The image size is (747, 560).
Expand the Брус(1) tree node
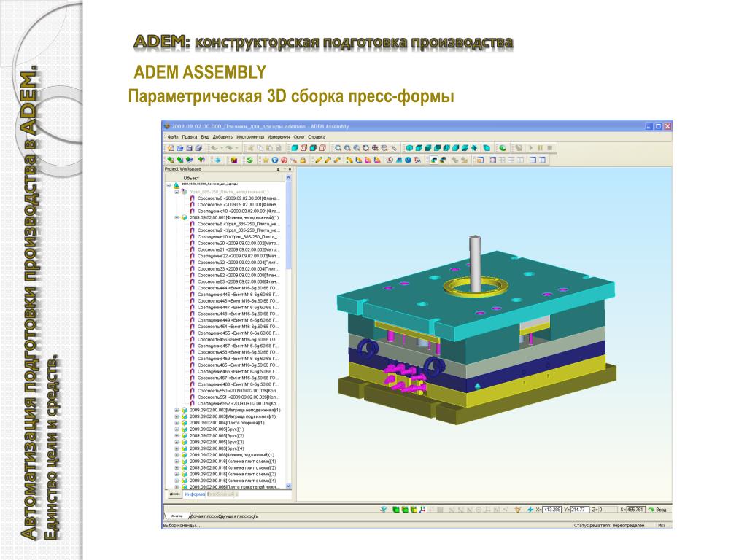click(x=177, y=429)
